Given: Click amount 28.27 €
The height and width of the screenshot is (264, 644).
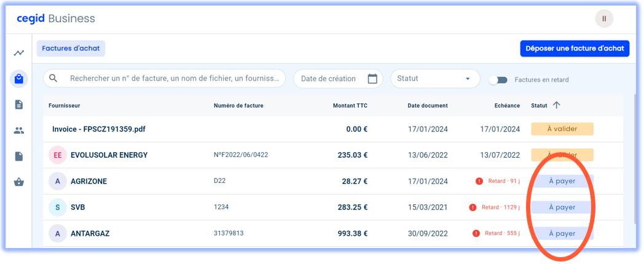Looking at the screenshot, I should tap(355, 181).
